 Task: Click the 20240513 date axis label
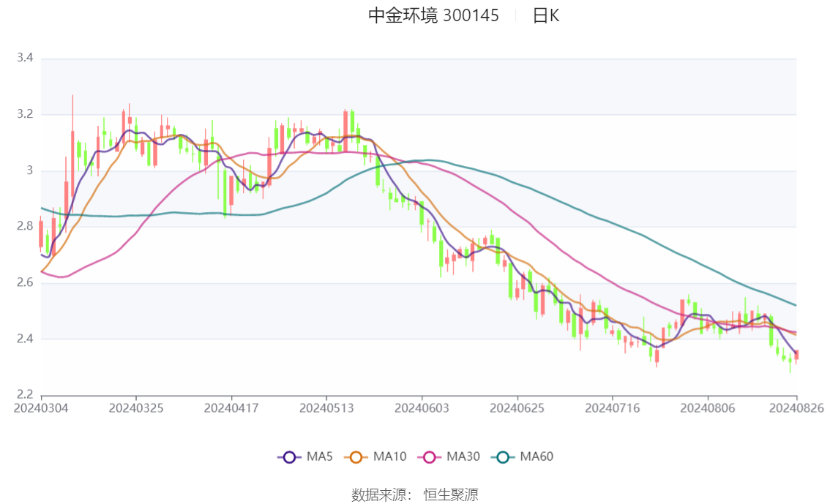[x=326, y=408]
